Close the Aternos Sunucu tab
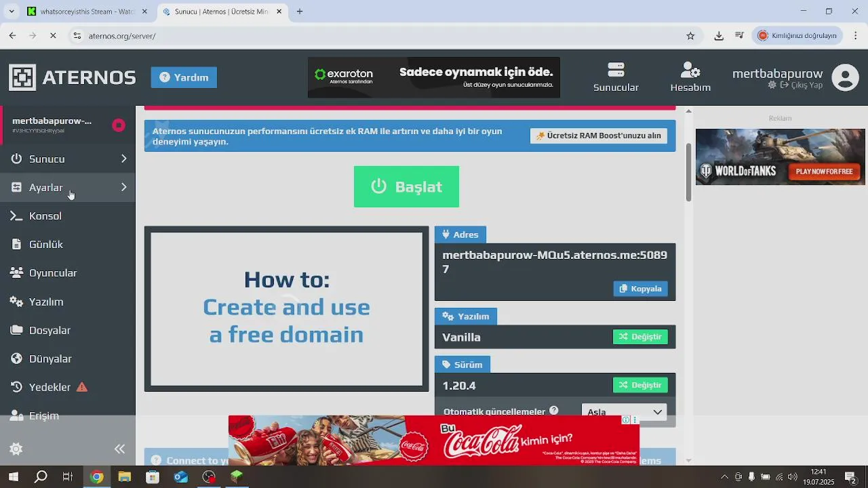The image size is (868, 488). (x=279, y=12)
